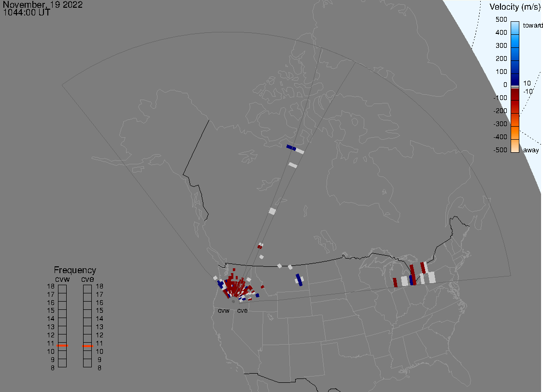Viewport: 543px width, 392px height.
Task: Select the -300 velocity scale label
Action: [500, 124]
